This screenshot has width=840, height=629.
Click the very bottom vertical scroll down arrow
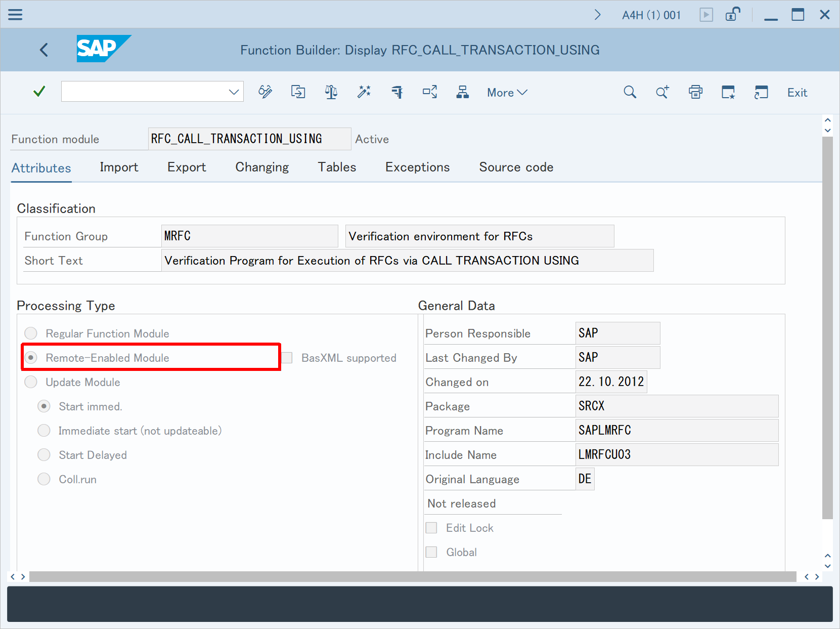click(827, 566)
